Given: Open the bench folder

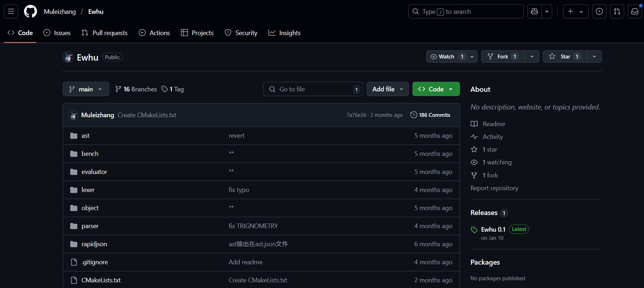Looking at the screenshot, I should pyautogui.click(x=90, y=154).
